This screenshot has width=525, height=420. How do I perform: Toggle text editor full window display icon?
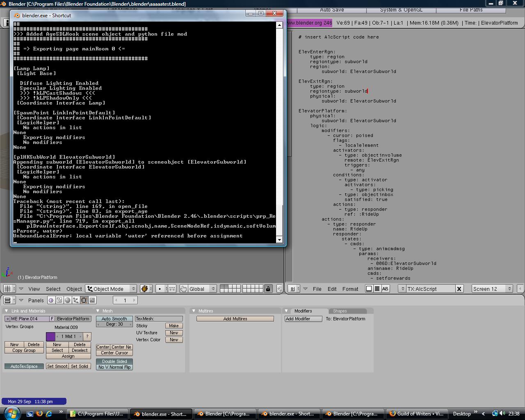[x=369, y=289]
